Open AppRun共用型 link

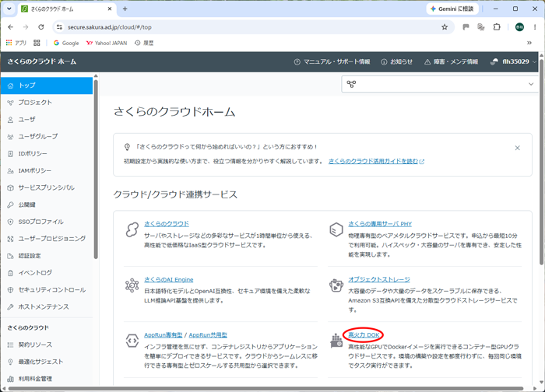pos(208,335)
